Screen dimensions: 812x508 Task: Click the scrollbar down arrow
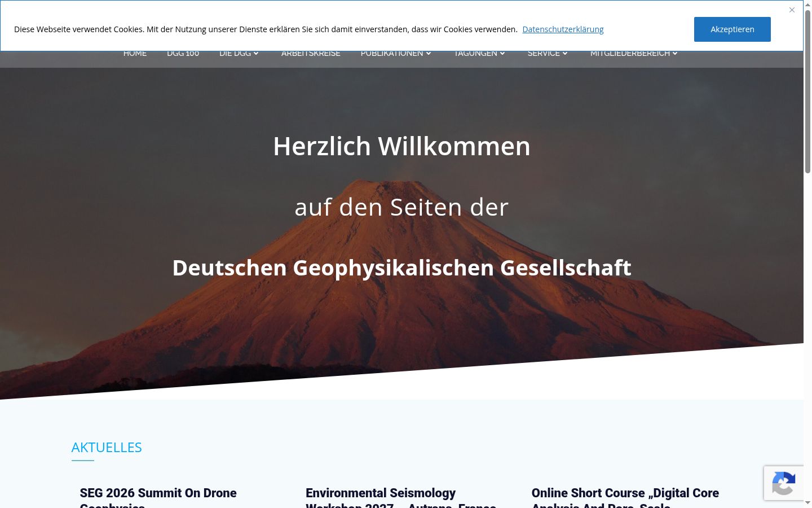click(807, 503)
